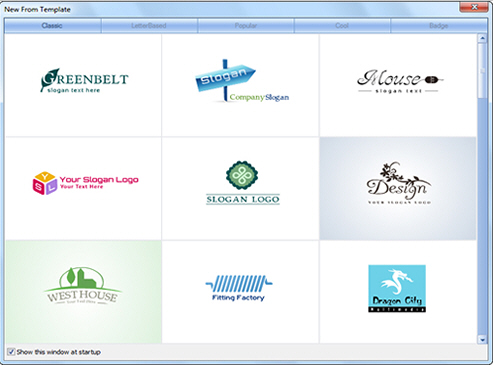Image resolution: width=493 pixels, height=365 pixels.
Task: Switch to the Popular tab
Action: pos(246,26)
